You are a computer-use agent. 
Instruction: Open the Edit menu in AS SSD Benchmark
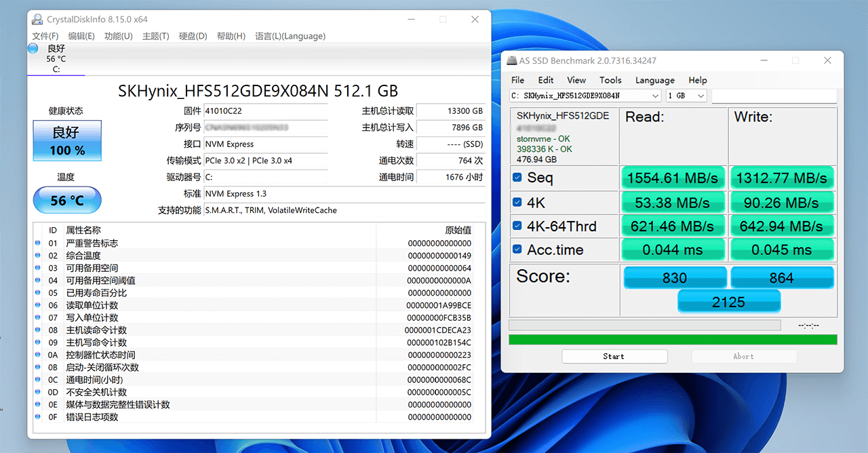tap(546, 80)
